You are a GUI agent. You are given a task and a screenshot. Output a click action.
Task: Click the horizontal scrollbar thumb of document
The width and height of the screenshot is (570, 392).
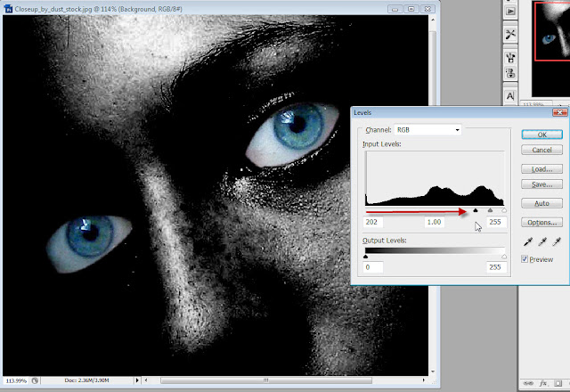[266, 380]
